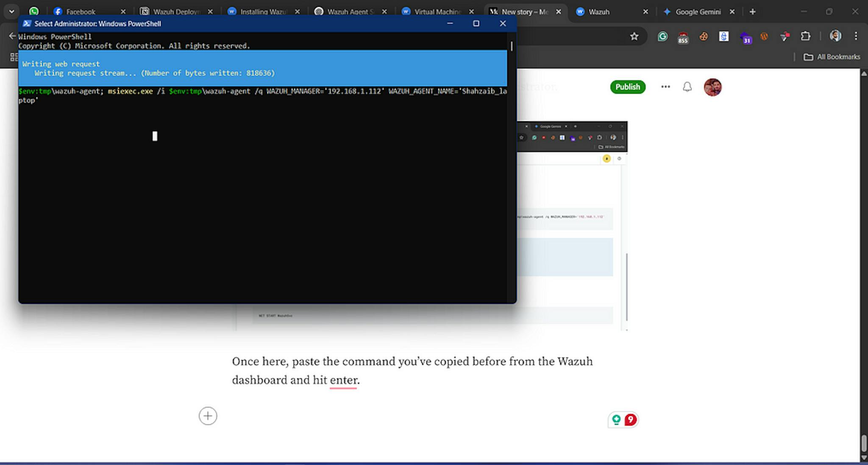Open the Chrome tab search dropdown arrow
This screenshot has height=465, width=868.
(x=11, y=11)
